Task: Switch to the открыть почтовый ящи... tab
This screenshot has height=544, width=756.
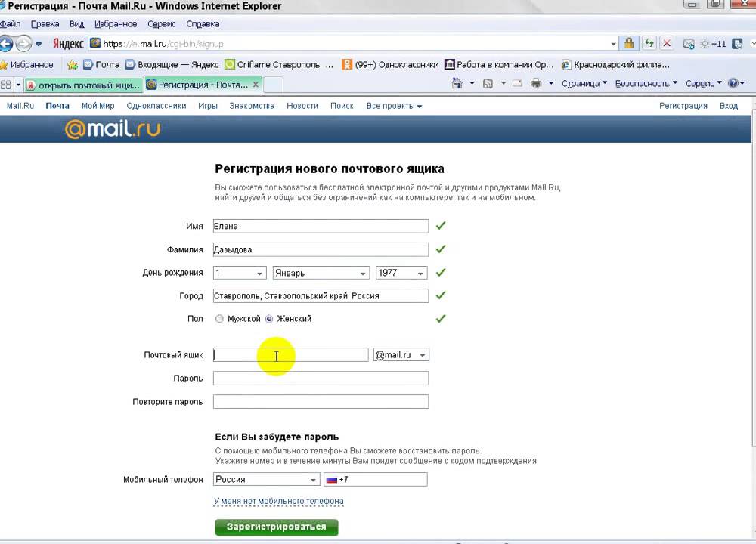Action: point(84,85)
